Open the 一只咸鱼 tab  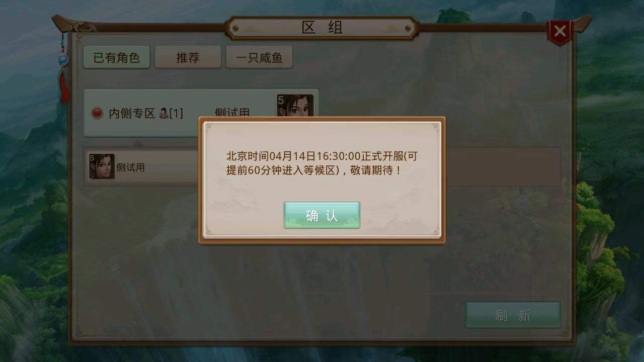(259, 57)
